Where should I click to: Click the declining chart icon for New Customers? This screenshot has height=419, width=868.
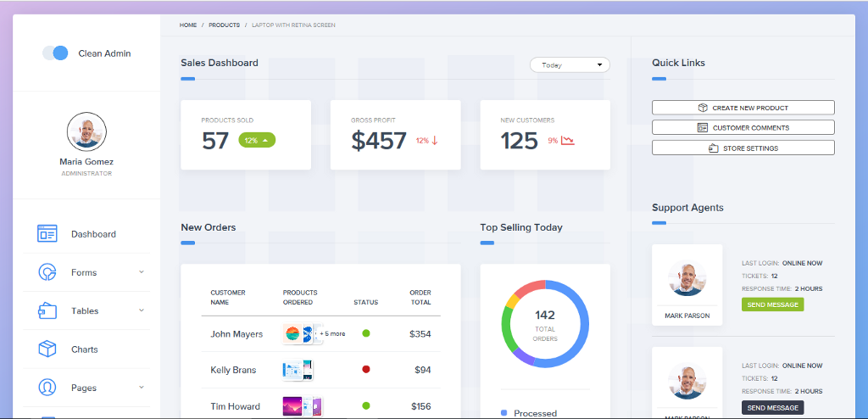click(568, 140)
